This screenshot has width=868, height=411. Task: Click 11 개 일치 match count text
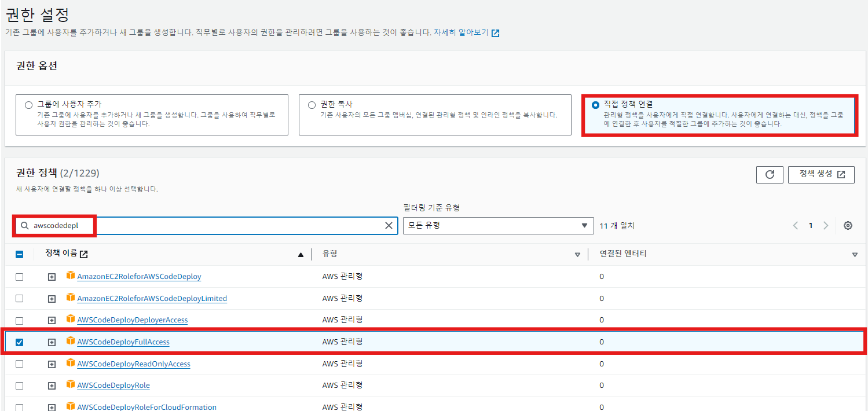coord(617,226)
